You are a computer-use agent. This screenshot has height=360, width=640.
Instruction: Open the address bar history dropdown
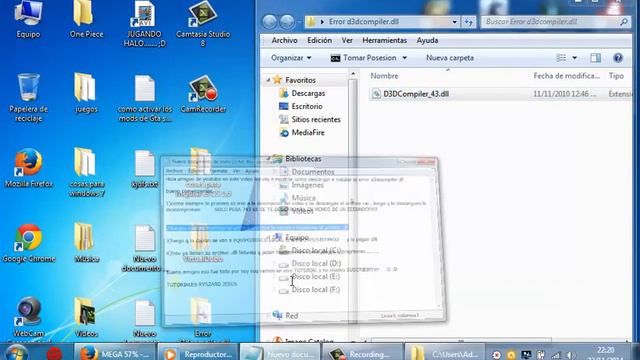click(455, 22)
